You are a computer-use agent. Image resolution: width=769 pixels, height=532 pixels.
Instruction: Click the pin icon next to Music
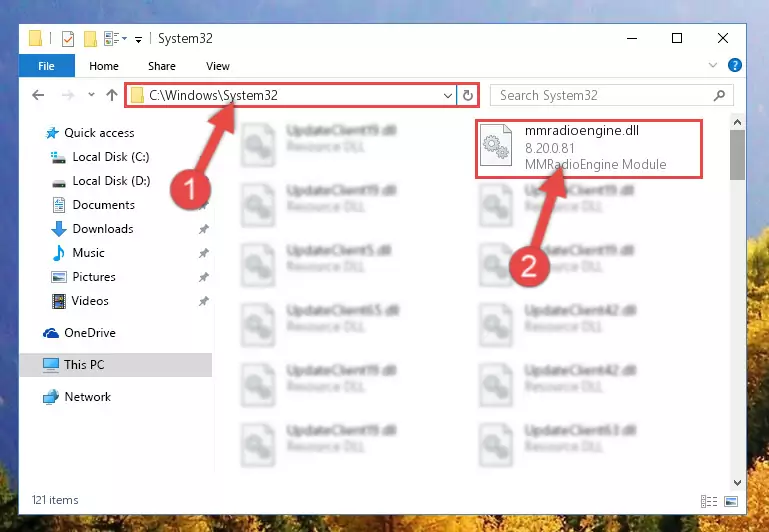coord(204,253)
